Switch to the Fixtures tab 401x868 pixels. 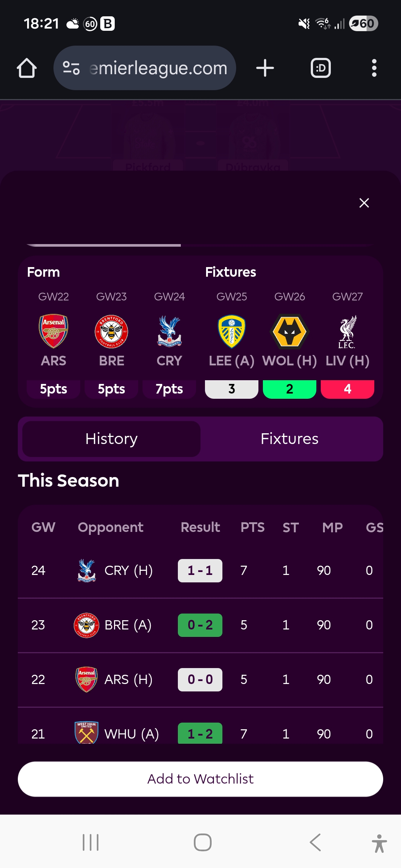tap(290, 439)
